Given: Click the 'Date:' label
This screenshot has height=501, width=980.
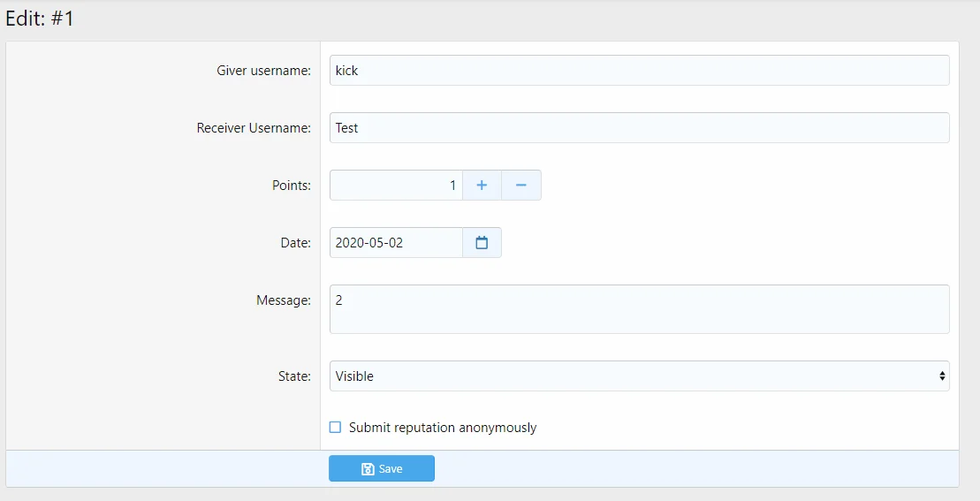Looking at the screenshot, I should [x=296, y=243].
